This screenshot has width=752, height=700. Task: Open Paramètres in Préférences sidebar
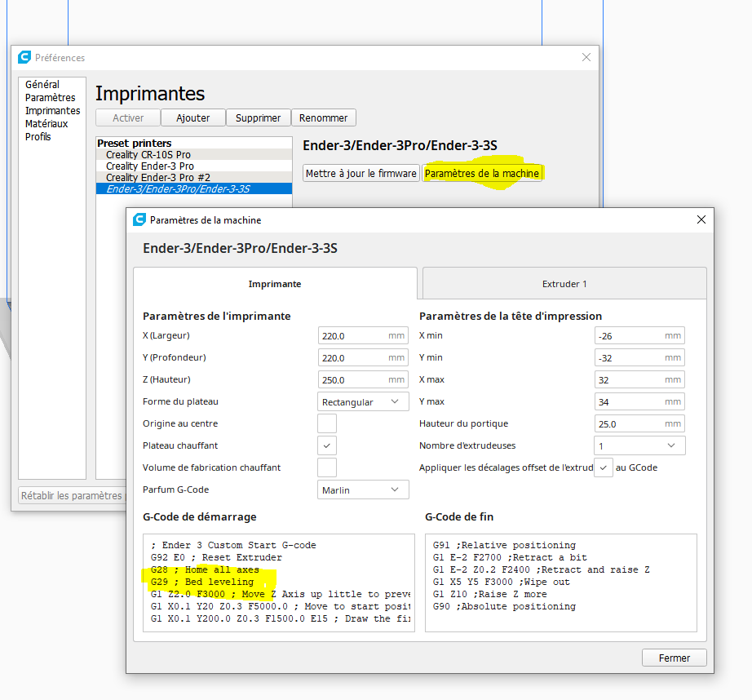tap(51, 97)
